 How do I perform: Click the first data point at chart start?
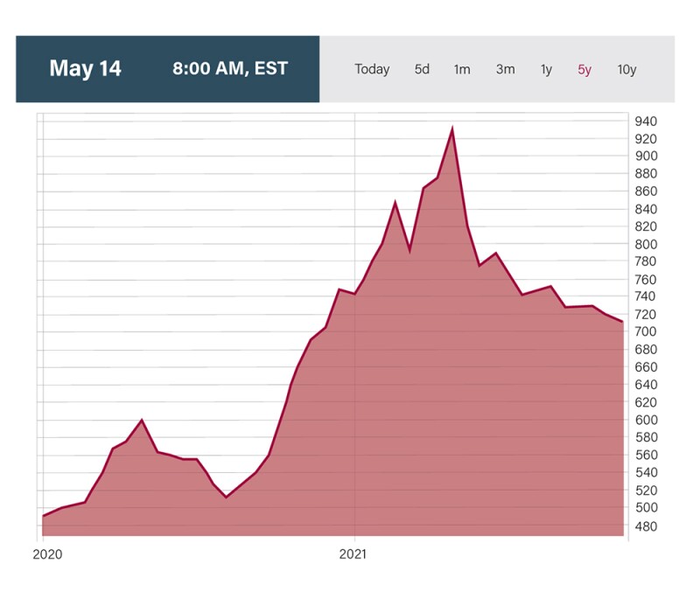point(43,516)
